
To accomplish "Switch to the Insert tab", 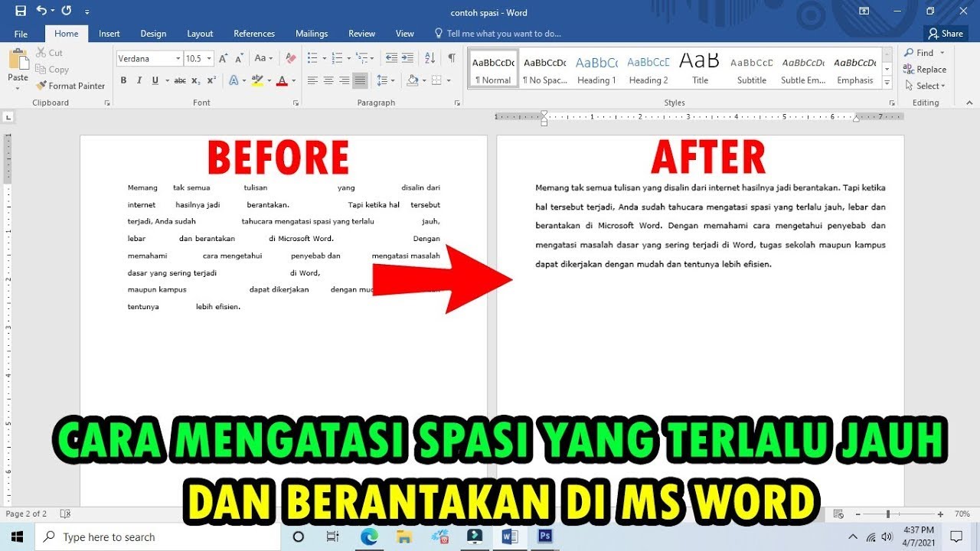I will tap(109, 34).
